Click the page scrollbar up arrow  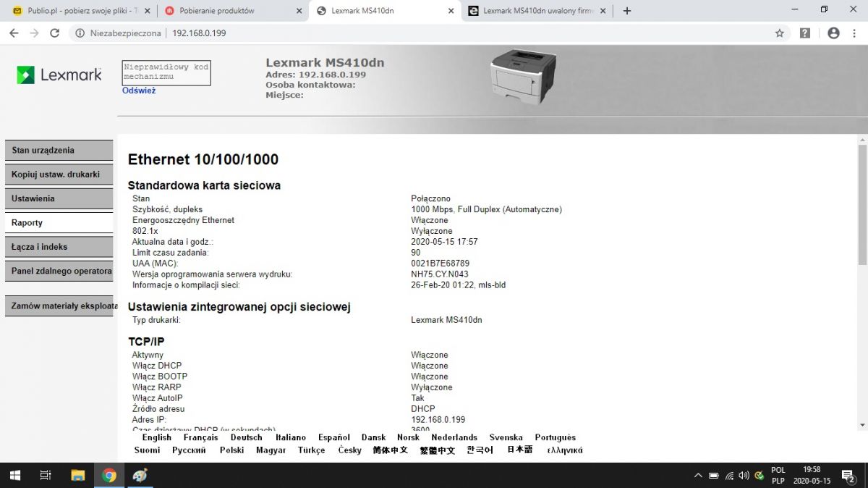862,139
